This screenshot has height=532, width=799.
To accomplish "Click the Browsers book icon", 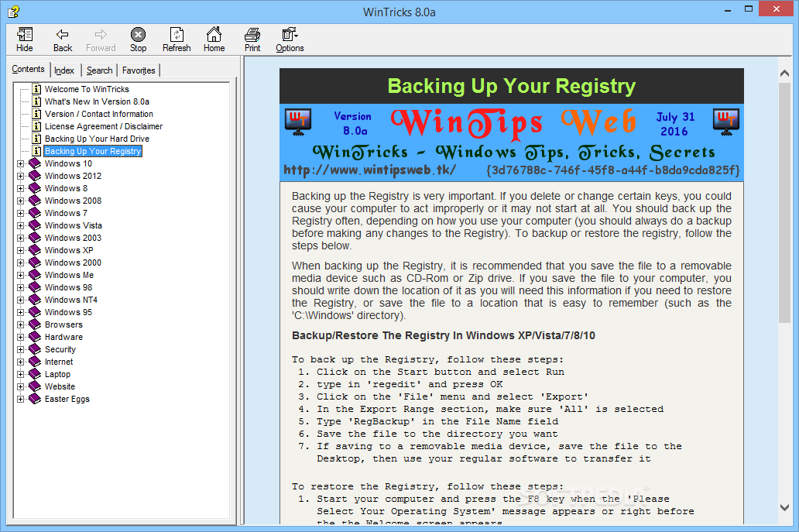I will (x=35, y=324).
